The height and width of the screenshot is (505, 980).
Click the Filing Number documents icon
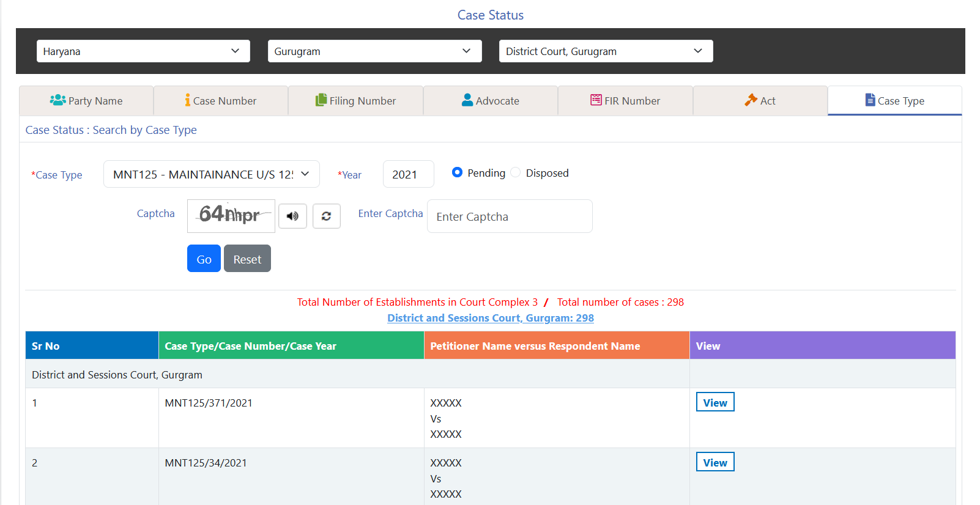coord(321,100)
